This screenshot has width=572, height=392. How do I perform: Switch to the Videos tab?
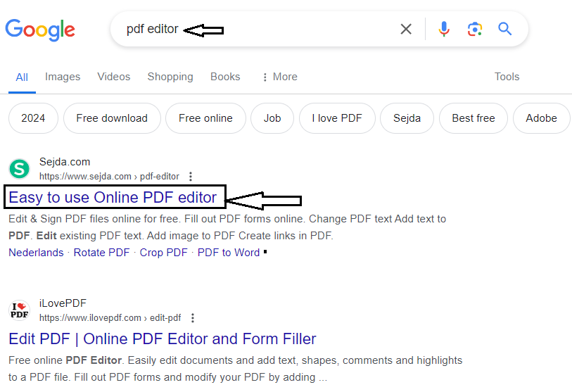tap(114, 77)
